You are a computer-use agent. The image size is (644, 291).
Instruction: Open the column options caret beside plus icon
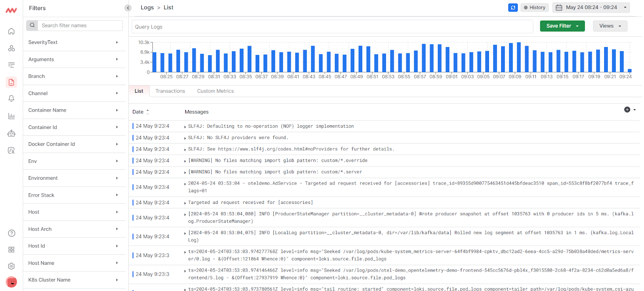coord(635,110)
